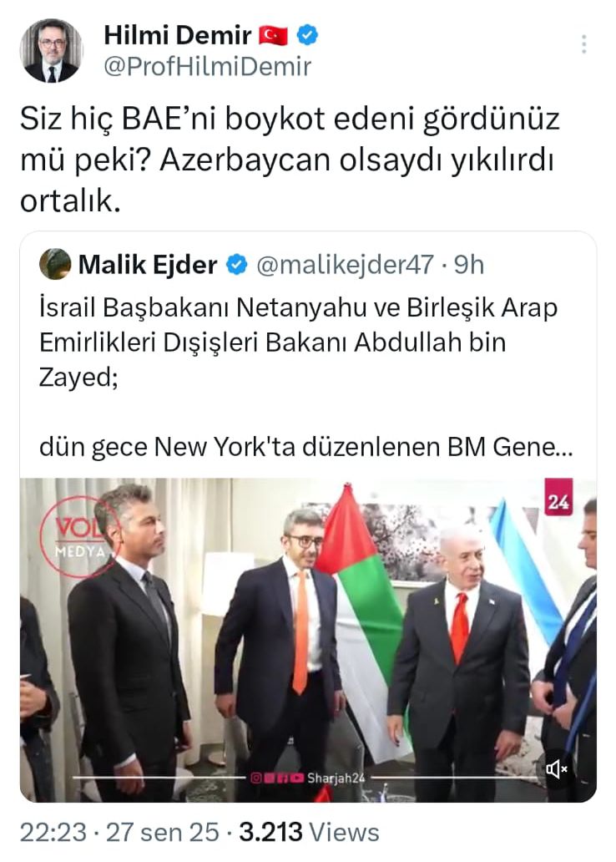Open the @ProfHilmiDemir handle link
The image size is (616, 862).
(x=207, y=67)
